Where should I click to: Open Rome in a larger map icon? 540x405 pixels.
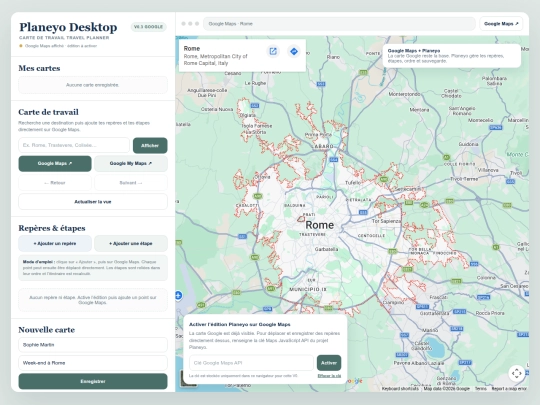pyautogui.click(x=273, y=52)
